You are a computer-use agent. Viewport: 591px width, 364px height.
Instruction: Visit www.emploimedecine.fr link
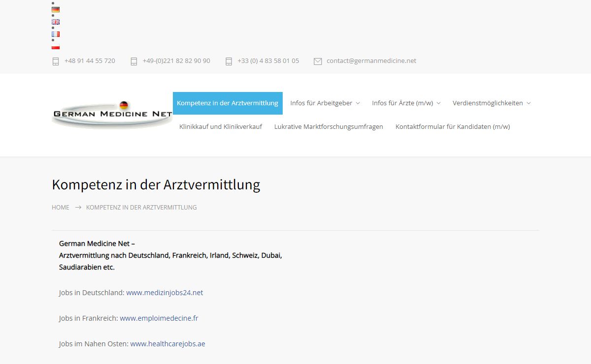tap(159, 318)
